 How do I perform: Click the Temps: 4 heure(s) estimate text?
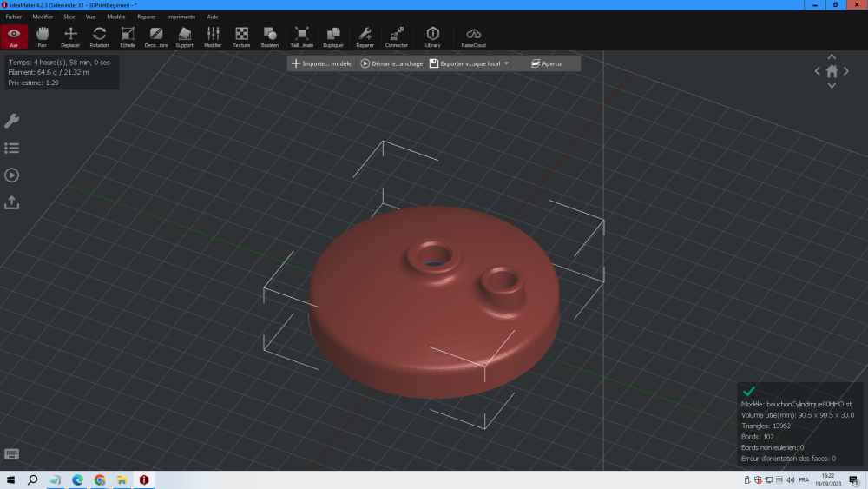point(59,63)
